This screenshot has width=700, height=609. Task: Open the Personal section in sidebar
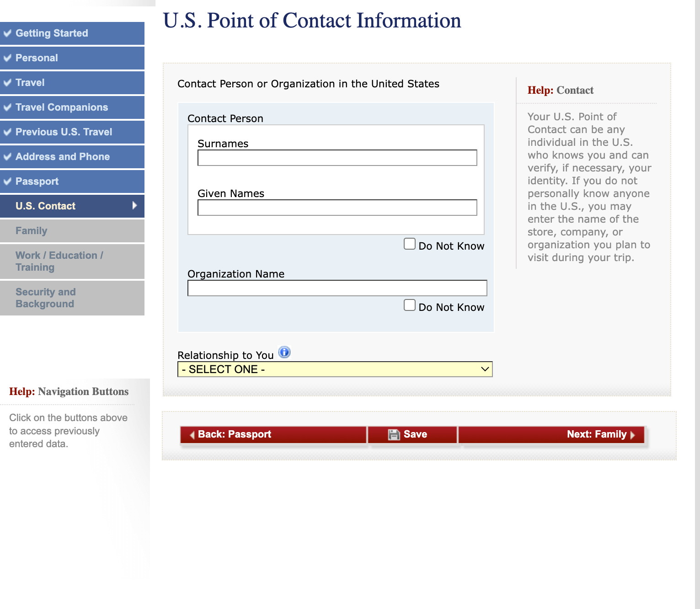(37, 58)
